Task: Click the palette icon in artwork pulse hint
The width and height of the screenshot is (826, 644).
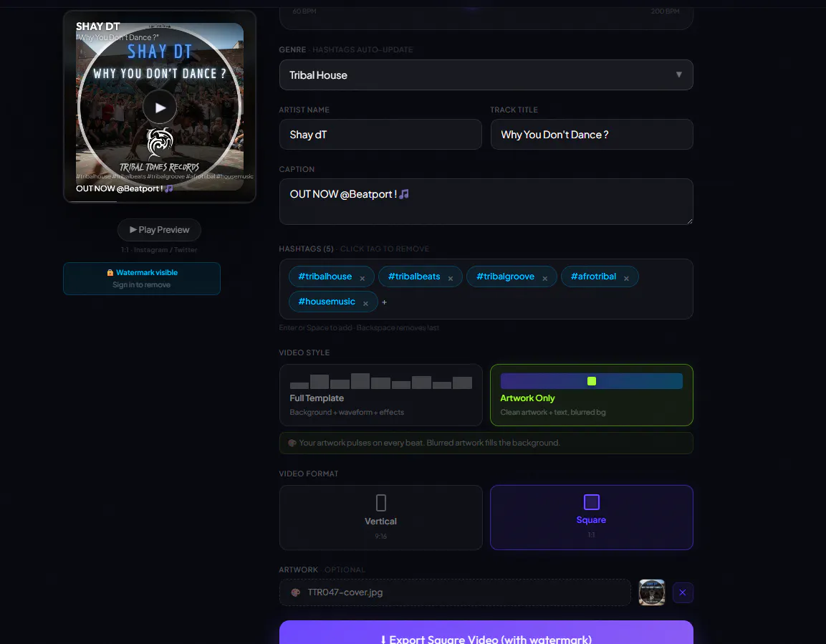Action: pos(292,443)
